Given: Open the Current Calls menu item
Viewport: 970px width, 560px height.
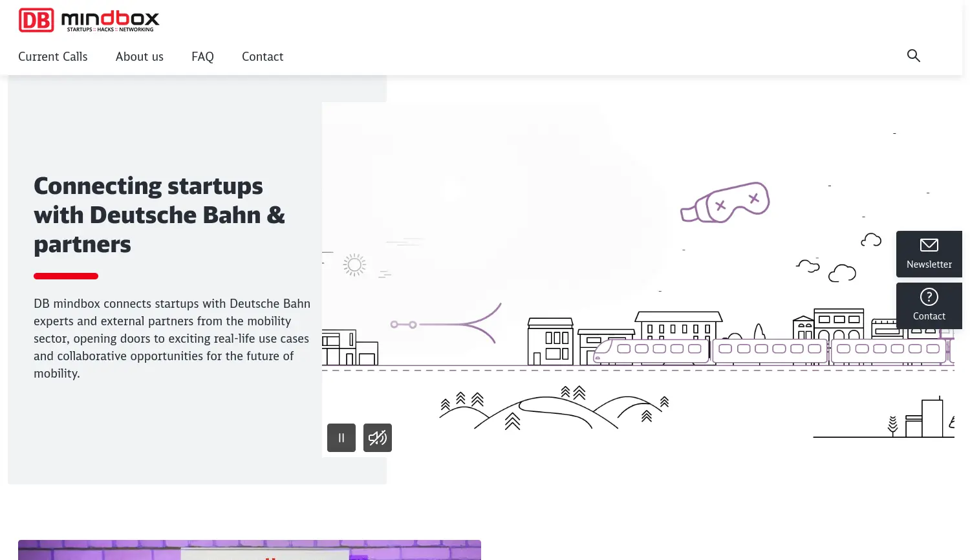Looking at the screenshot, I should [53, 57].
